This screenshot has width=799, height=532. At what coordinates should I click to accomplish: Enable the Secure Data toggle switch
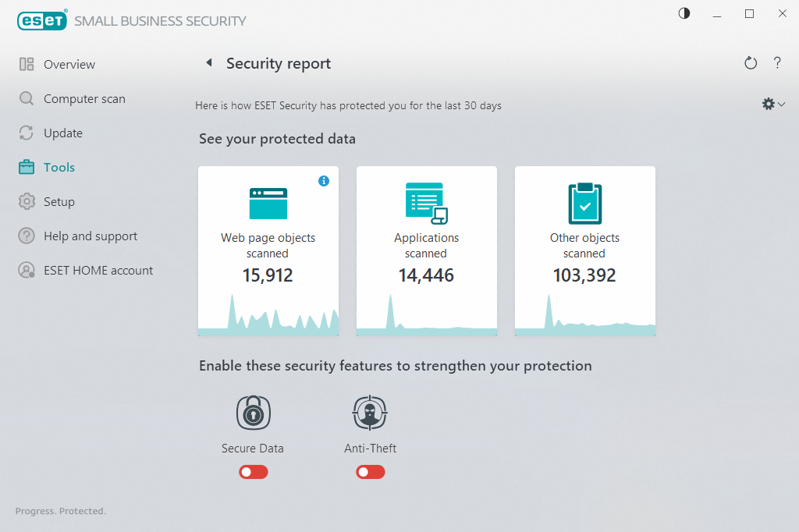click(x=254, y=472)
